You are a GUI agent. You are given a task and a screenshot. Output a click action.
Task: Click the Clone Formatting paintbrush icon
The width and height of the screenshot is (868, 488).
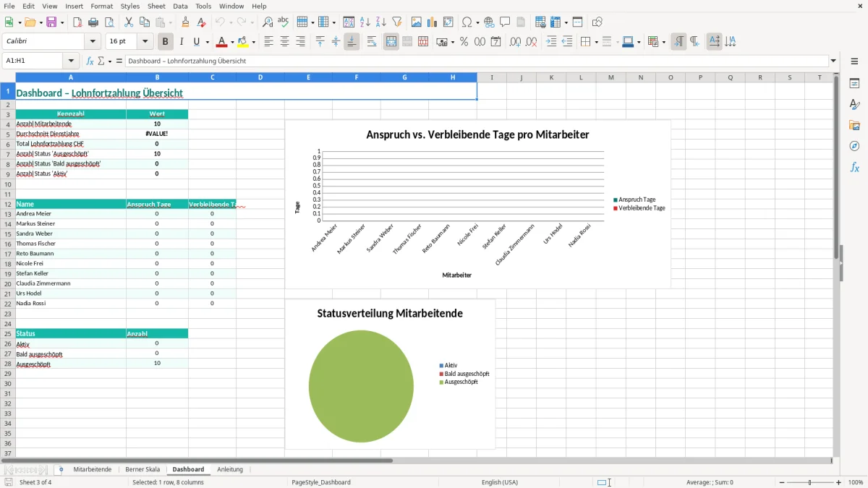tap(186, 22)
